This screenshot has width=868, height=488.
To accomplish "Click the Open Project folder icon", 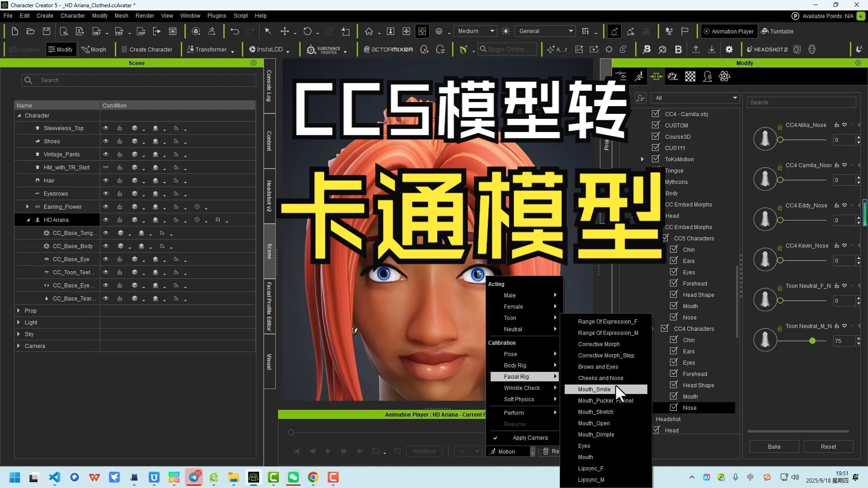I will 31,31.
